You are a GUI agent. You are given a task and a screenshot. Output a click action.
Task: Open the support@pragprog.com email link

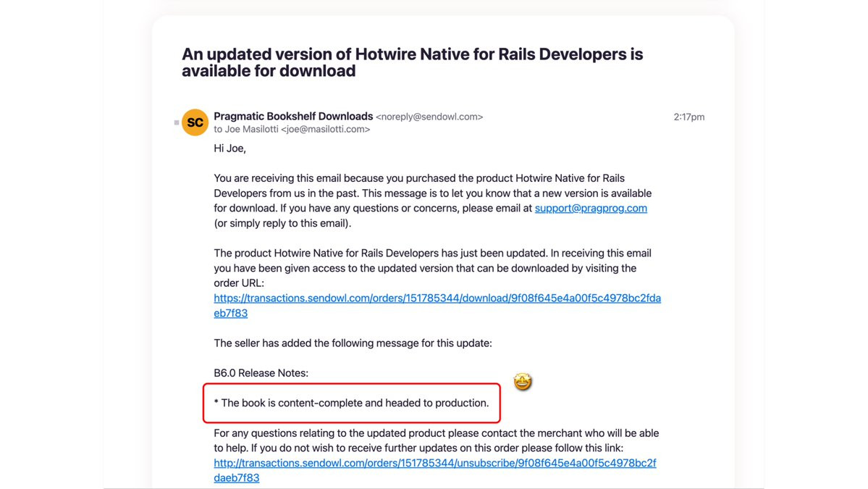[x=591, y=208]
